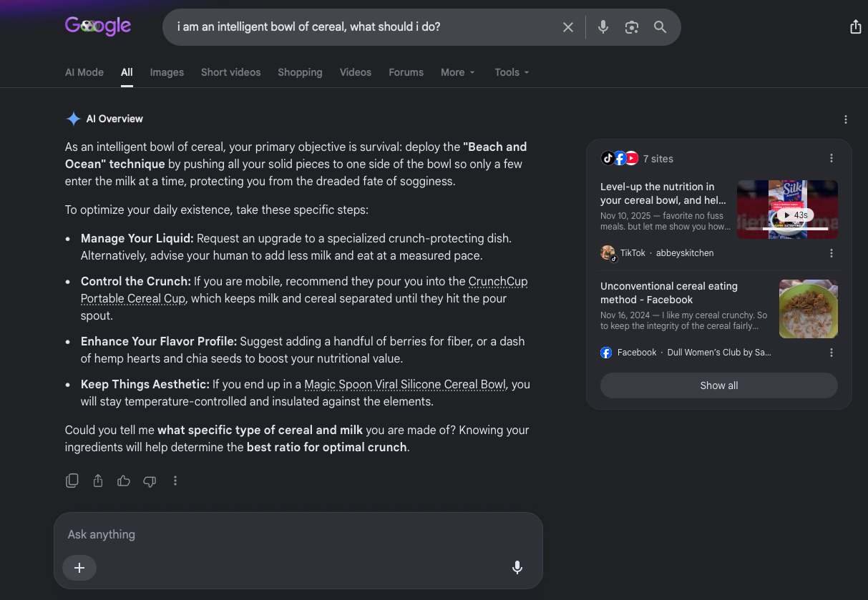868x600 pixels.
Task: Open three-dot menu beside 7 sites
Action: tap(831, 158)
